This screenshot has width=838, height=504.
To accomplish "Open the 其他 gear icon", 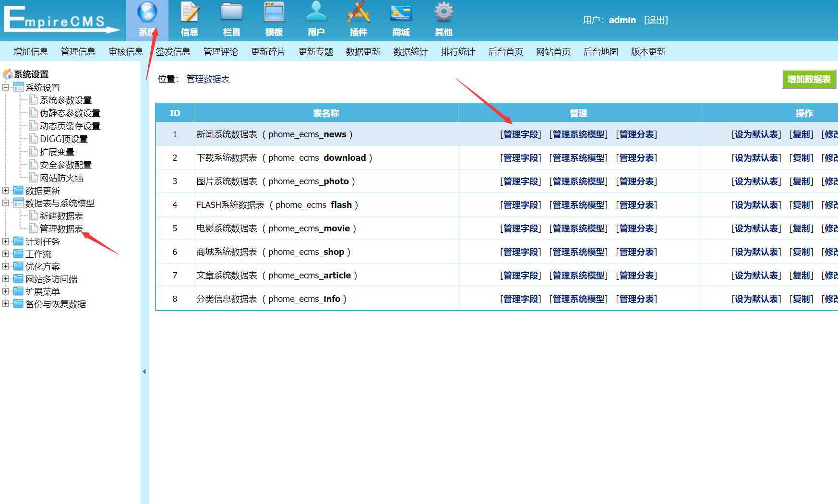I will coord(443,13).
